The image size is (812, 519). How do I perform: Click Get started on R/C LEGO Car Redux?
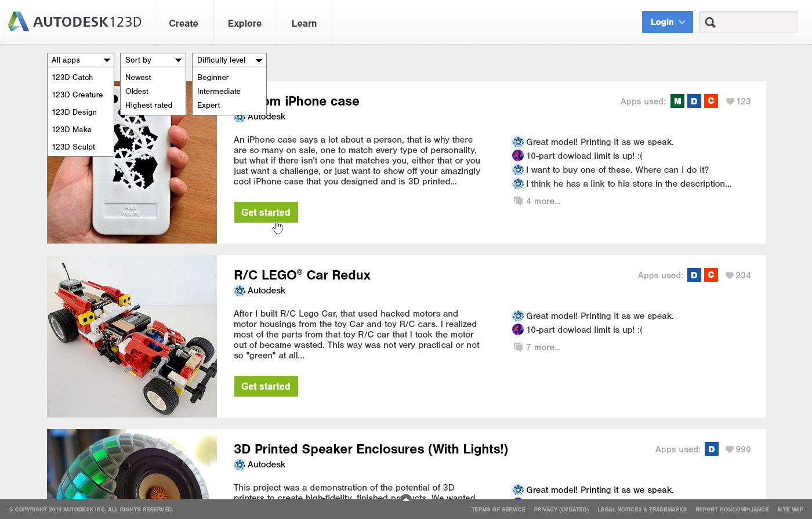pos(266,386)
